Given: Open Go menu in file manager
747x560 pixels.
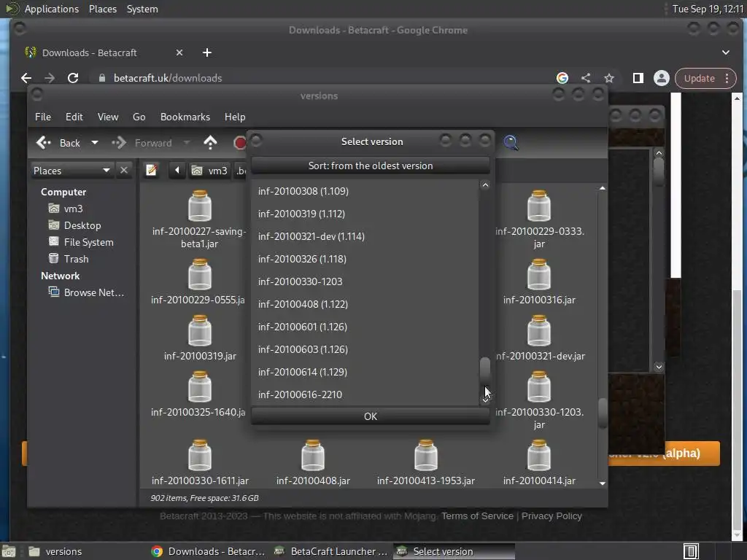Looking at the screenshot, I should tap(139, 117).
